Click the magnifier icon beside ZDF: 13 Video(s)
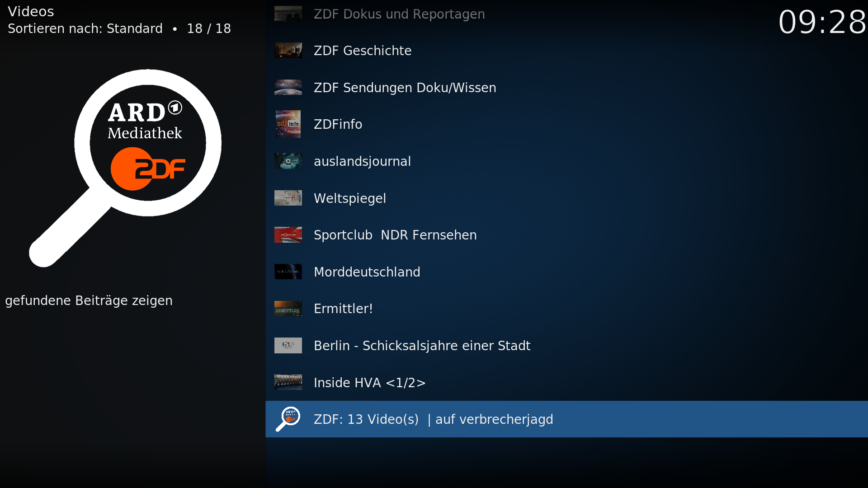 pos(288,419)
